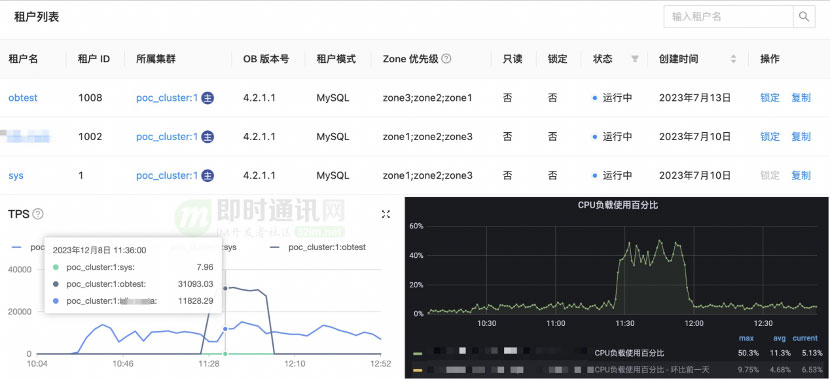Focus the 输入租户名 search field
This screenshot has width=830, height=379.
point(728,17)
